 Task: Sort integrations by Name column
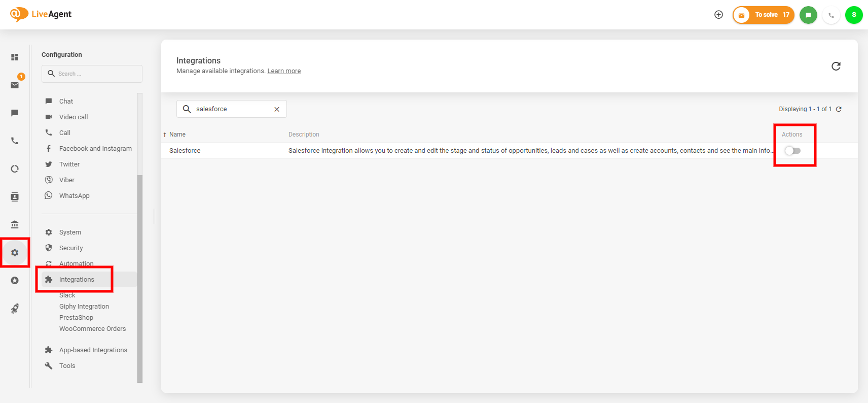click(177, 135)
